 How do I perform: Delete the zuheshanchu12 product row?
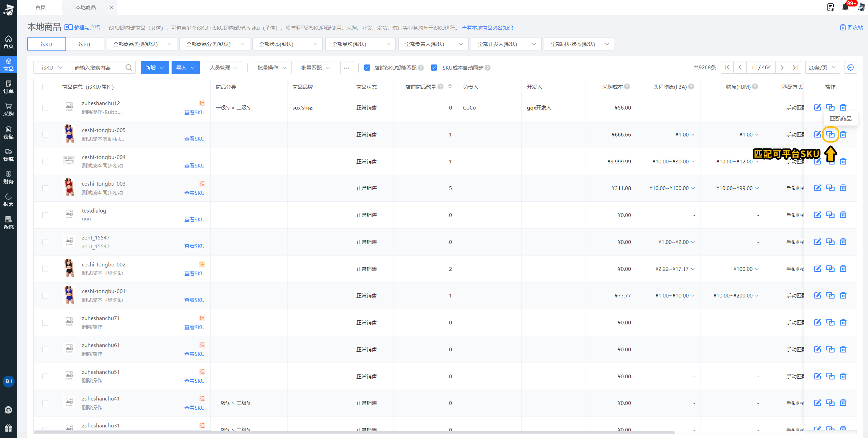[x=843, y=107]
